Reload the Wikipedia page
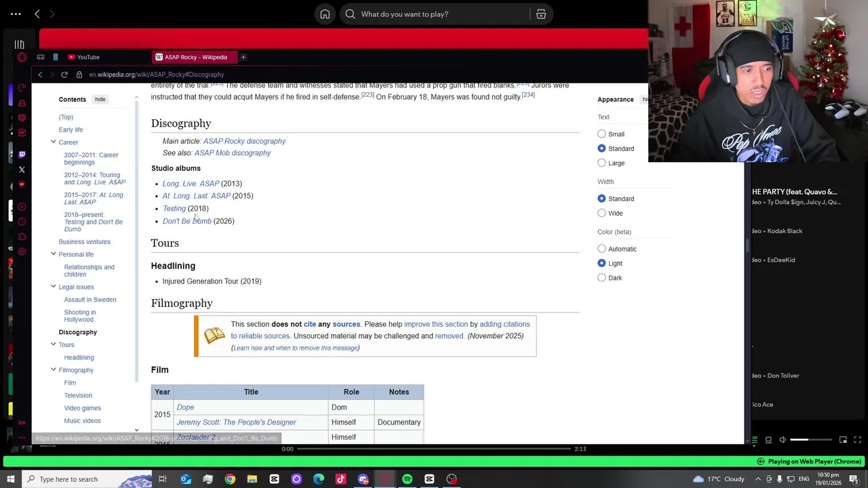Image resolution: width=868 pixels, height=488 pixels. tap(64, 75)
